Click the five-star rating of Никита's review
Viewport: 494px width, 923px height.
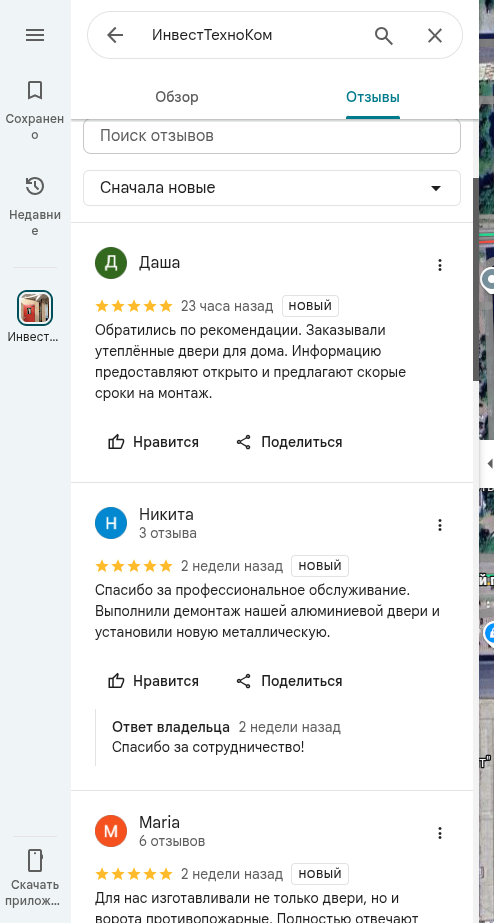134,566
